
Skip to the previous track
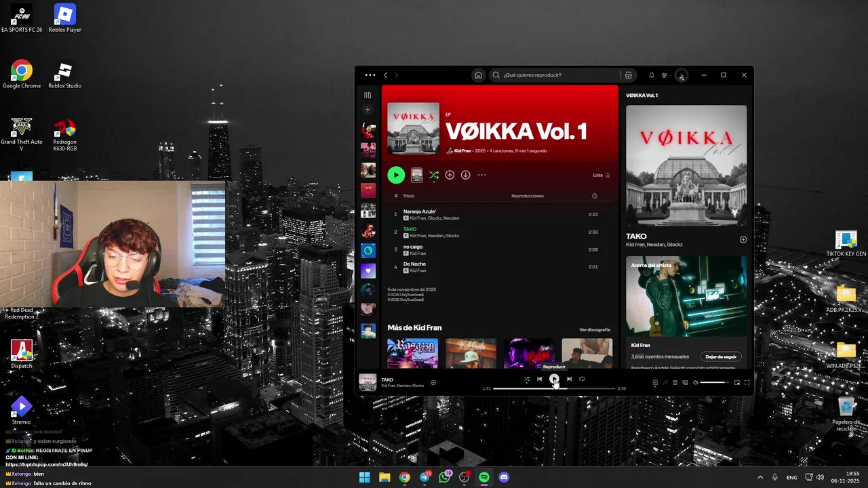(x=540, y=379)
